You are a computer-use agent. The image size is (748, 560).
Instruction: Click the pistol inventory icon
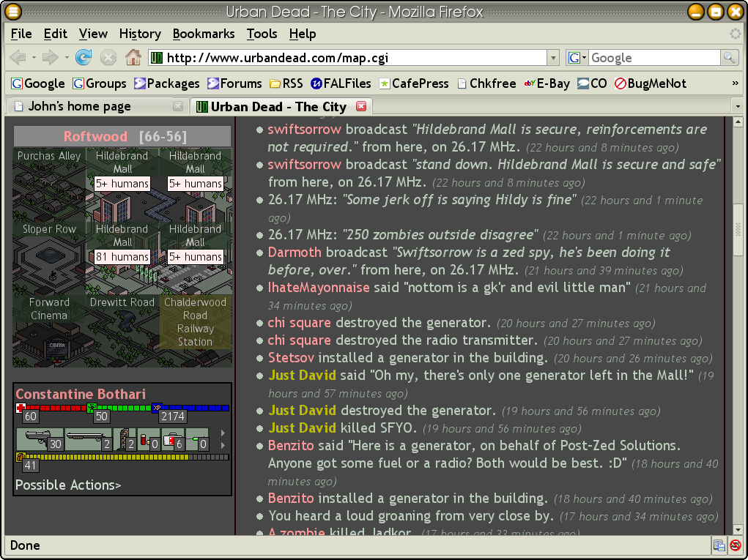coord(39,439)
